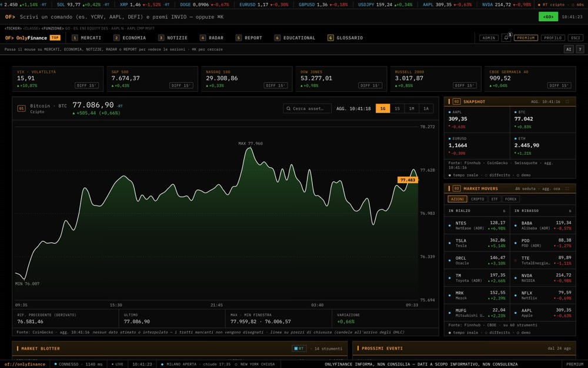Open the AI assistant button
Image resolution: width=588 pixels, height=368 pixels.
tap(569, 49)
